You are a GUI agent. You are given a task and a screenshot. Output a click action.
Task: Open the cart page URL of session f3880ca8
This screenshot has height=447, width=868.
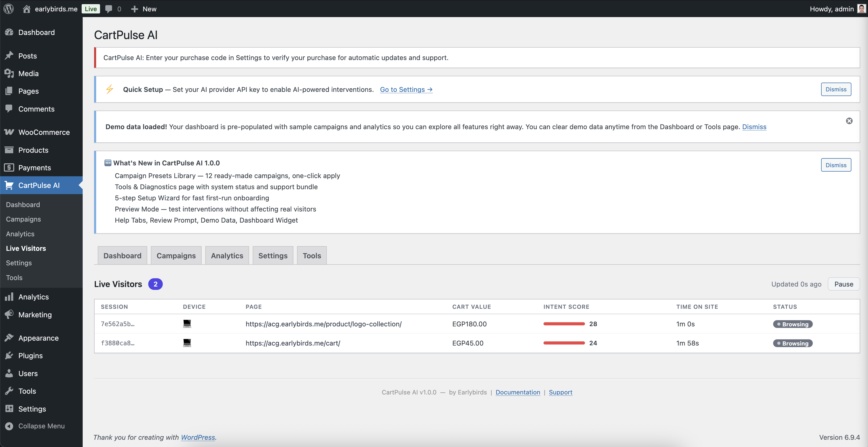click(x=293, y=343)
